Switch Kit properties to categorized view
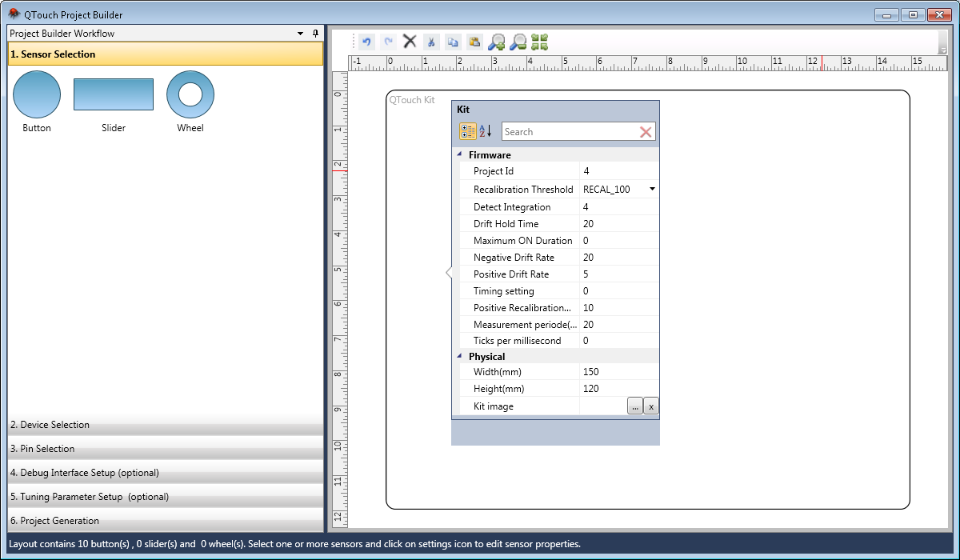Screen dimensions: 960x560 tap(468, 131)
